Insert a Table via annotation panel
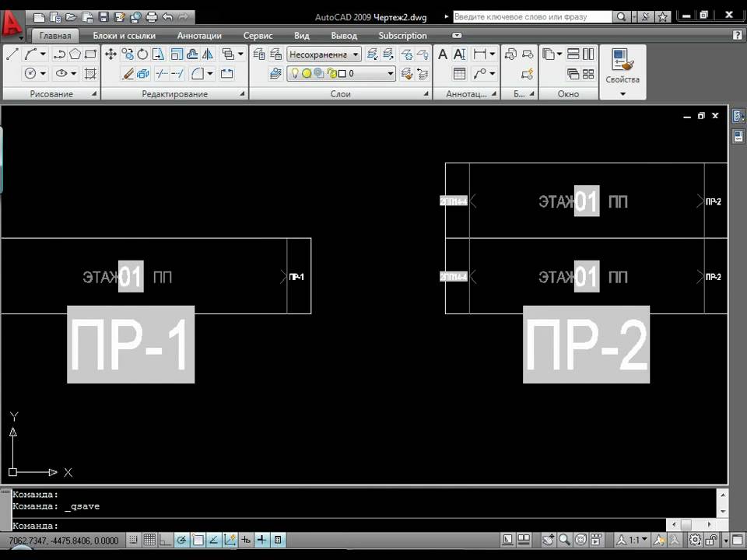This screenshot has width=747, height=560. [x=459, y=74]
